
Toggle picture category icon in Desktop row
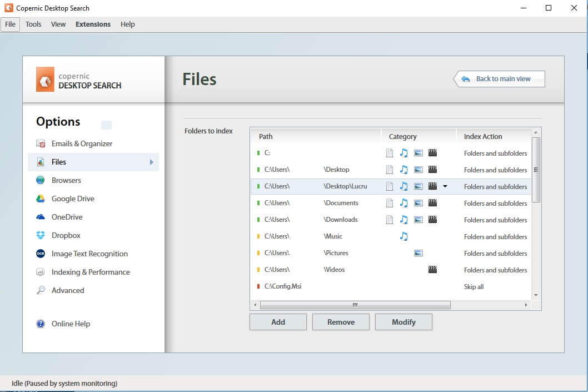418,170
